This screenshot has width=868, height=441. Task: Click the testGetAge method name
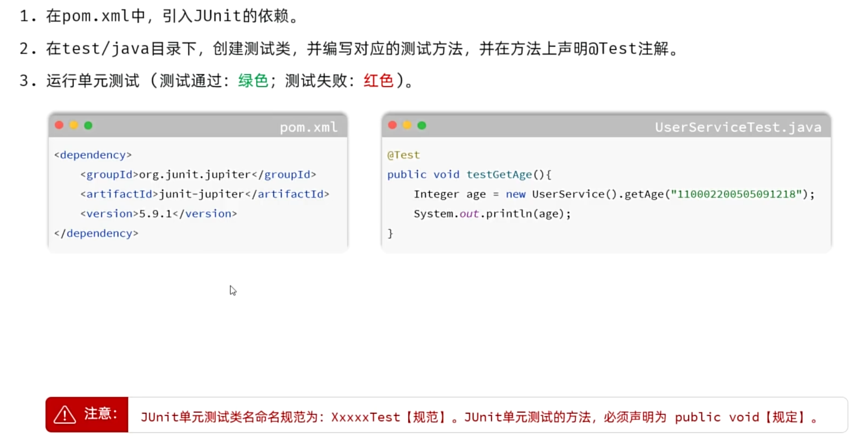(499, 175)
